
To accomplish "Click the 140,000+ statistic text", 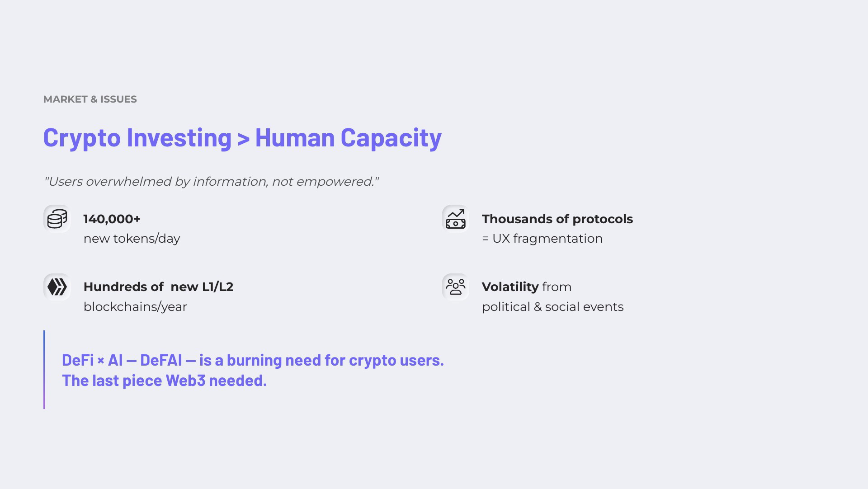I will click(112, 219).
